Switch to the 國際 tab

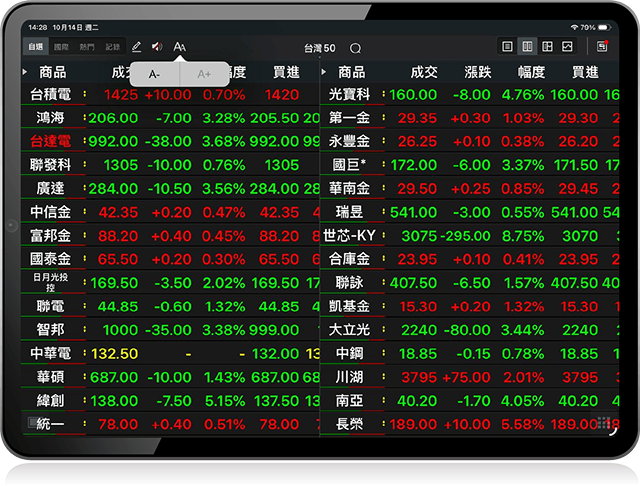click(61, 47)
